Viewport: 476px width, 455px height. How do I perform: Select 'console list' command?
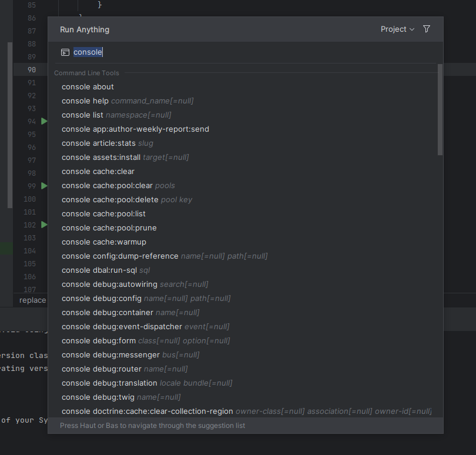coord(246,115)
